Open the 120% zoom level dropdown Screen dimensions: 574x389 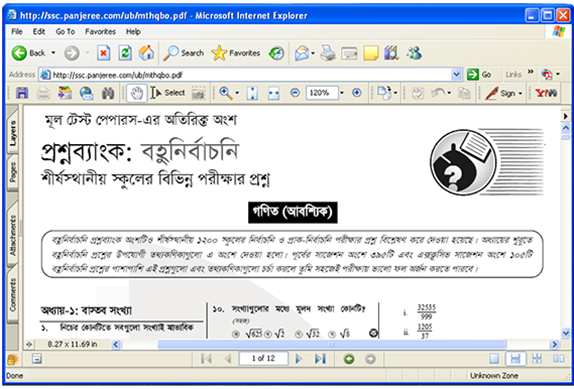(x=342, y=93)
